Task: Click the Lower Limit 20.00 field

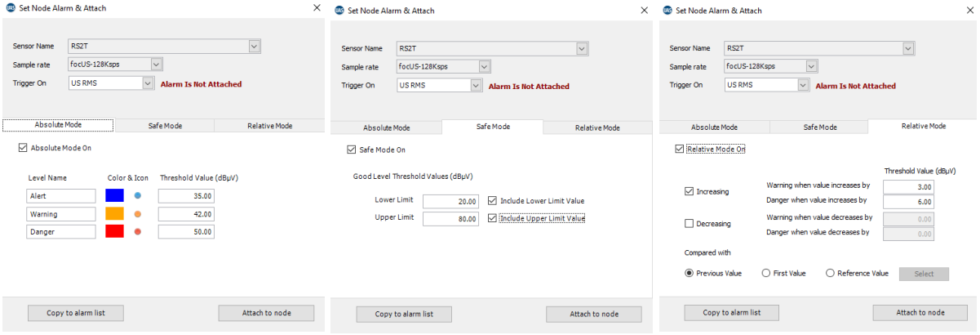Action: [x=451, y=201]
